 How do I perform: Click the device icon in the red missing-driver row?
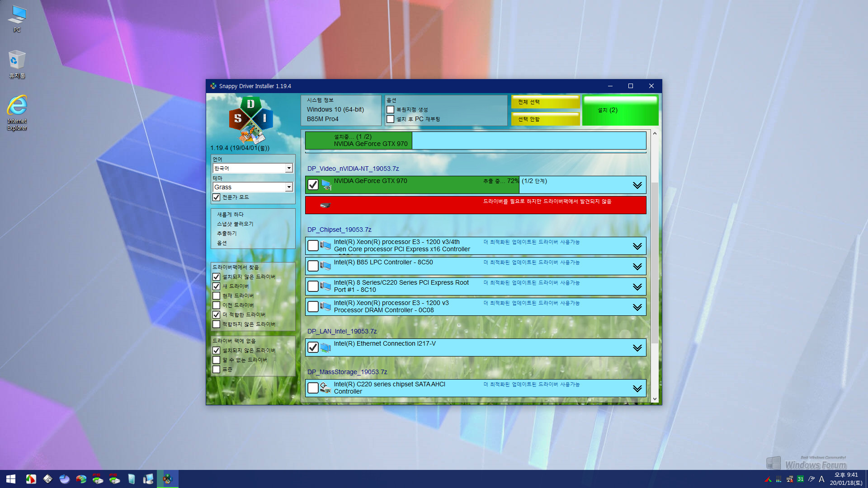[325, 205]
